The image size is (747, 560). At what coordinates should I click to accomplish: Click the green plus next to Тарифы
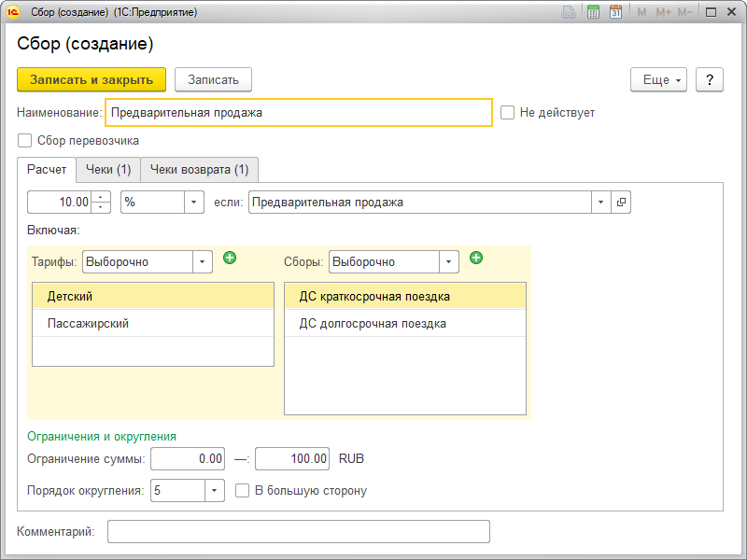(x=230, y=258)
